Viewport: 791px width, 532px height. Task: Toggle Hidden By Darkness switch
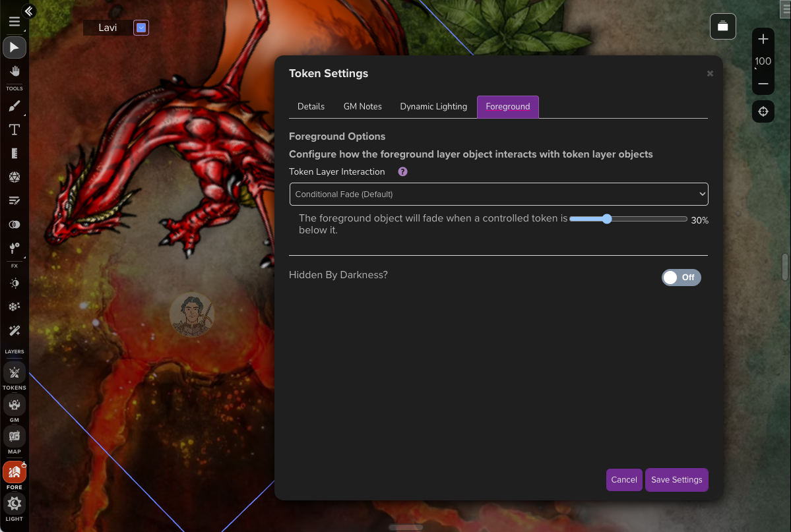coord(681,278)
